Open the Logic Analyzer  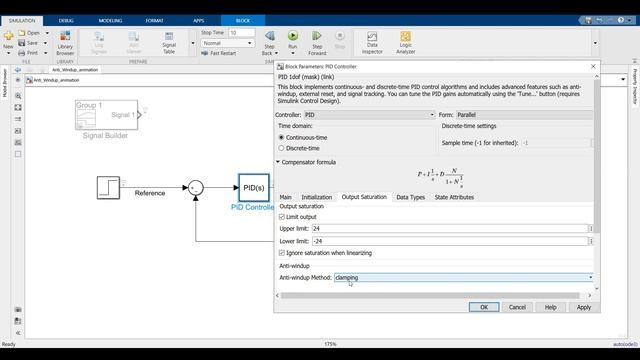click(405, 42)
